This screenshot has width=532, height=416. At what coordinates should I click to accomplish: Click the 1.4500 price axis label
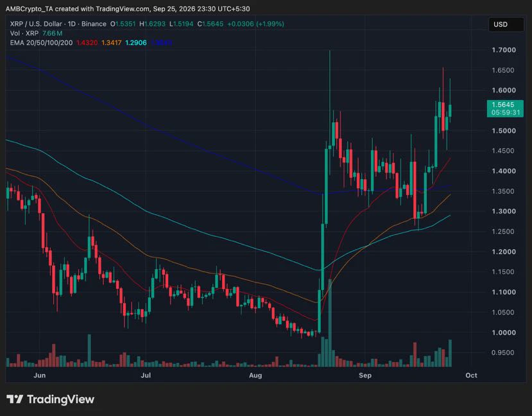pyautogui.click(x=504, y=151)
